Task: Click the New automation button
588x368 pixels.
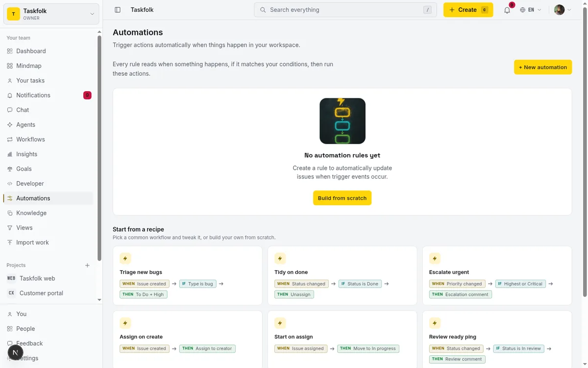Action: point(543,67)
